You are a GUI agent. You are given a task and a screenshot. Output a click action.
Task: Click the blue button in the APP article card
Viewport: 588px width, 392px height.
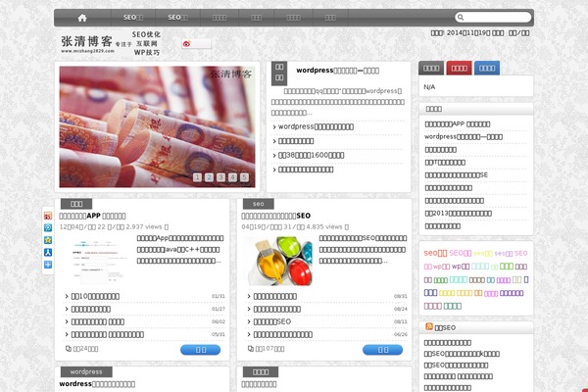[200, 350]
